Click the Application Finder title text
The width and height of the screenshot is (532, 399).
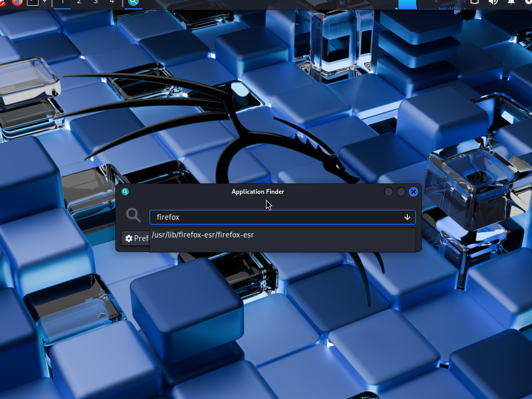[258, 192]
